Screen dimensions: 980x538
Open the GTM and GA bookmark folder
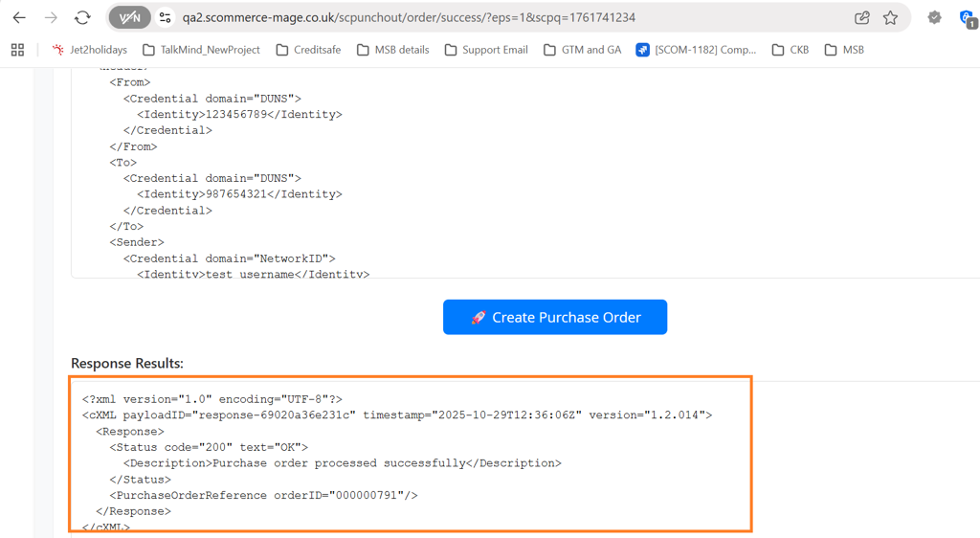tap(582, 50)
